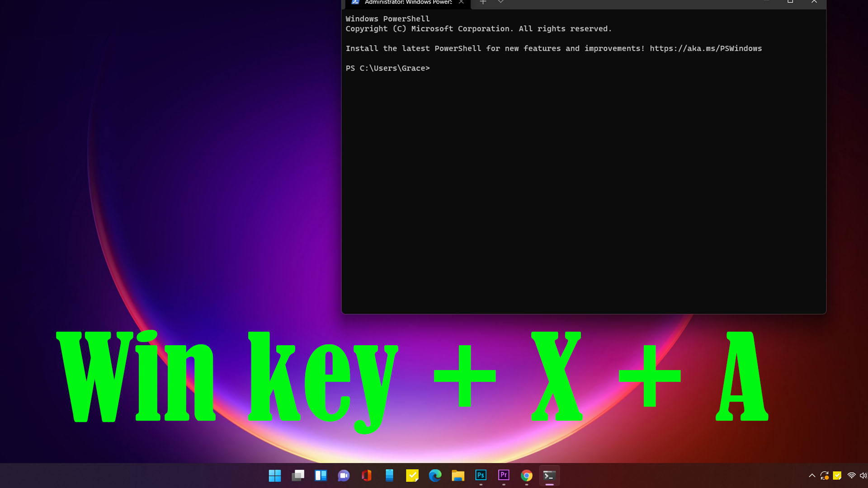Open the volume speaker tray icon

pyautogui.click(x=863, y=475)
